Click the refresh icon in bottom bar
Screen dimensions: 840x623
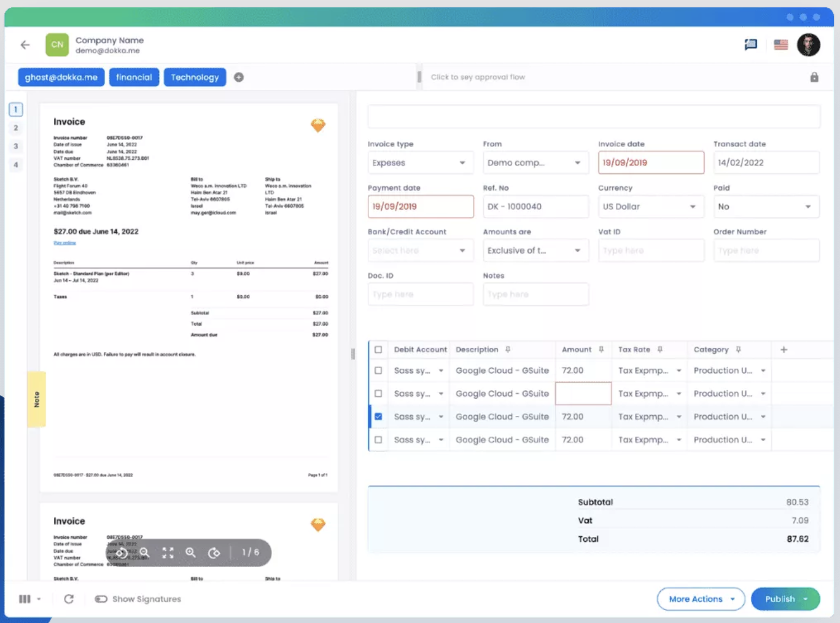click(x=69, y=599)
